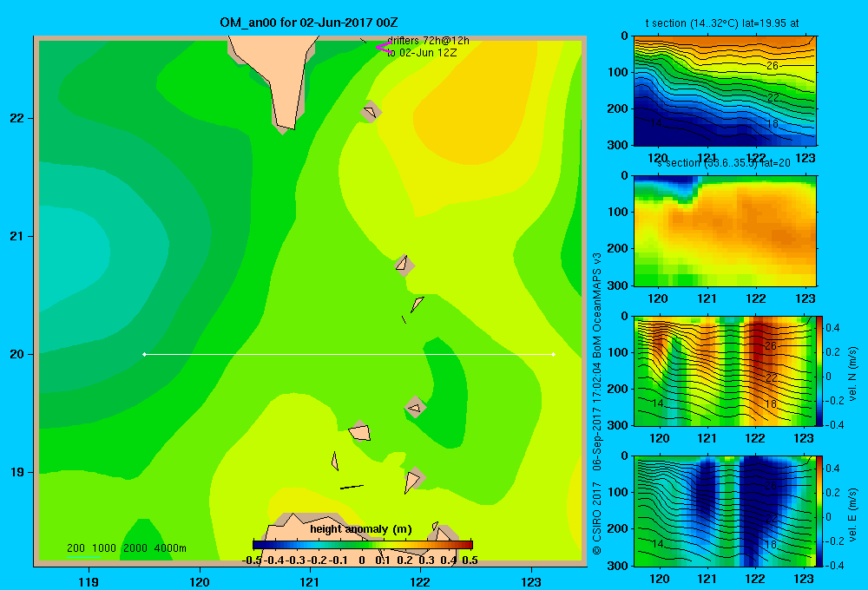This screenshot has height=590, width=868.
Task: Click the height anomaly colour bar on the map
Action: (363, 545)
